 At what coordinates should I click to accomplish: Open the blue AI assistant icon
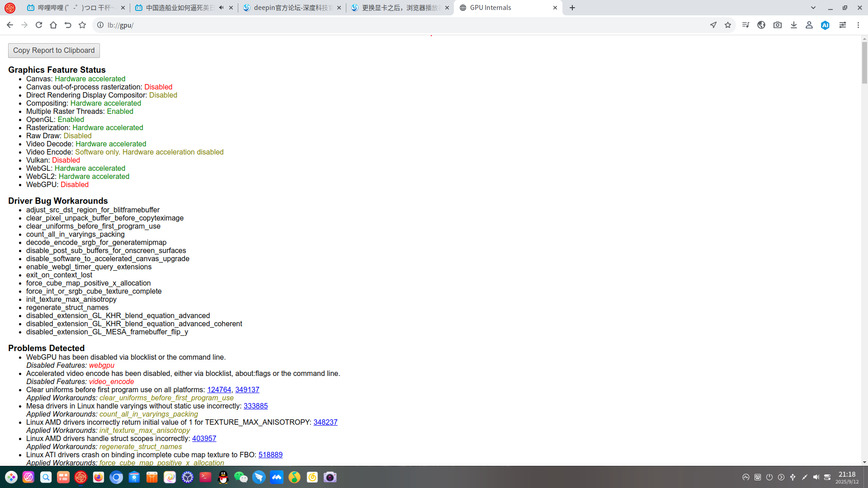tap(826, 25)
